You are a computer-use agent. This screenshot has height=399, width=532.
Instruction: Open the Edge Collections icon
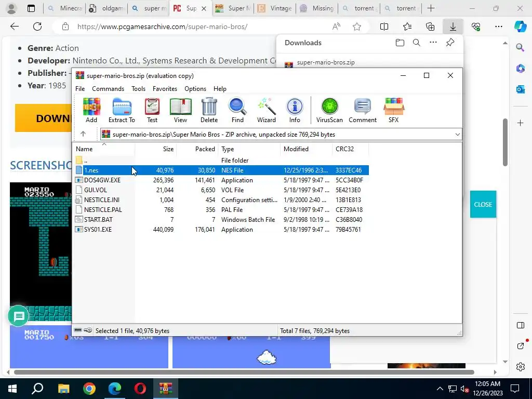point(430,26)
